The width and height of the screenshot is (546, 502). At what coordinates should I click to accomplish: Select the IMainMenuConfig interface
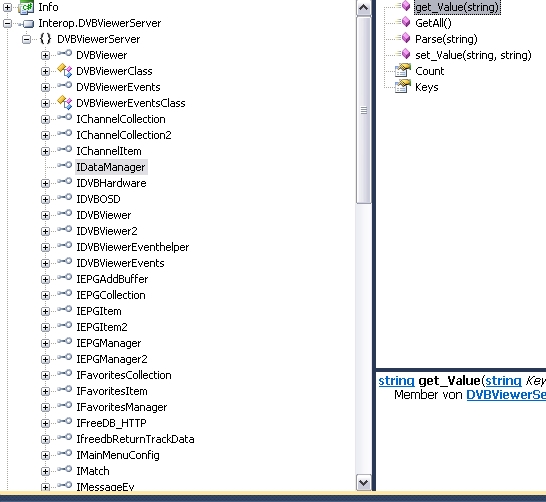click(x=118, y=455)
